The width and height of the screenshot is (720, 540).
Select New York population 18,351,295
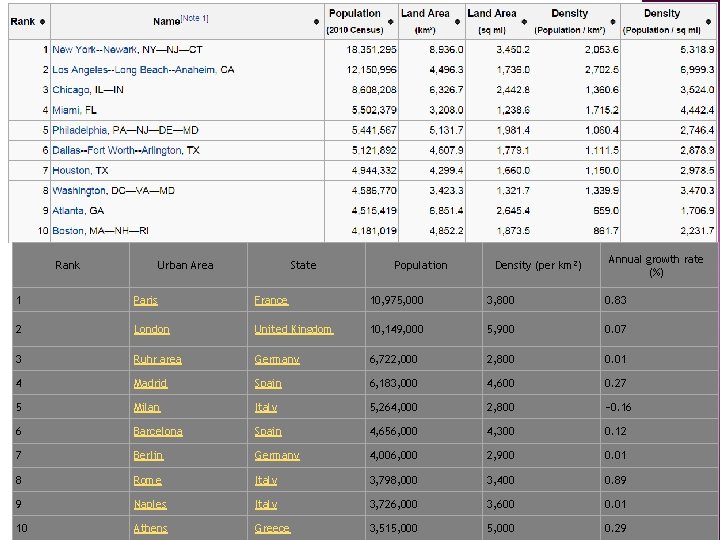(371, 50)
